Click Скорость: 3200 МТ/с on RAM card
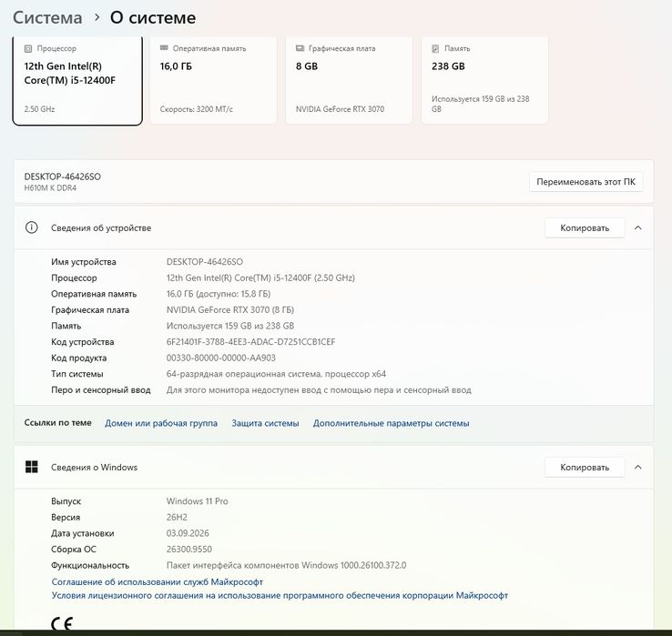Image resolution: width=672 pixels, height=636 pixels. 197,109
